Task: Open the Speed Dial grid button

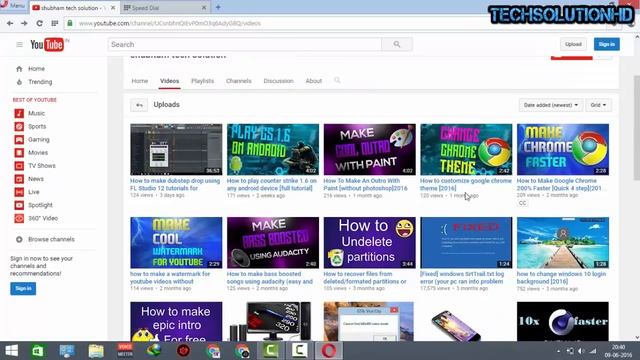Action: pos(55,23)
